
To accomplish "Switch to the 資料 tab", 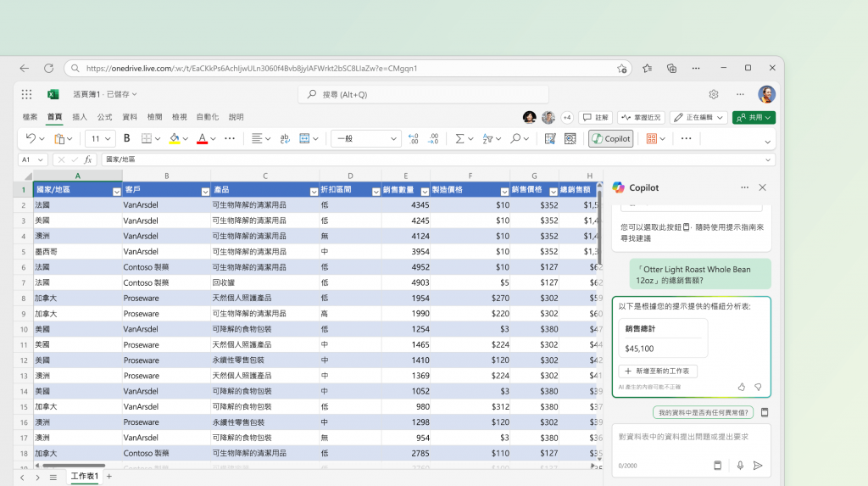I will 130,117.
